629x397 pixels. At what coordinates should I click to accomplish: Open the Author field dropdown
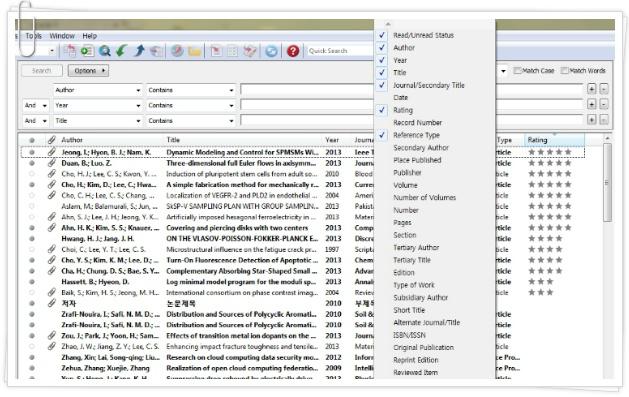(x=138, y=90)
